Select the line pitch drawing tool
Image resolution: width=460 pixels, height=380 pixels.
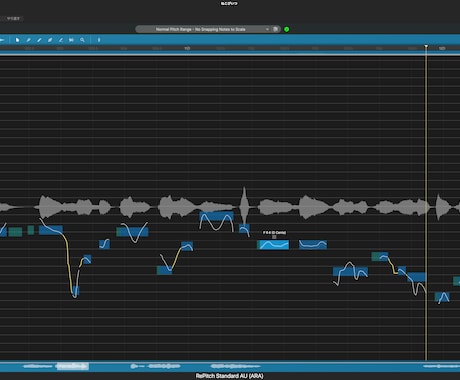tap(39, 40)
